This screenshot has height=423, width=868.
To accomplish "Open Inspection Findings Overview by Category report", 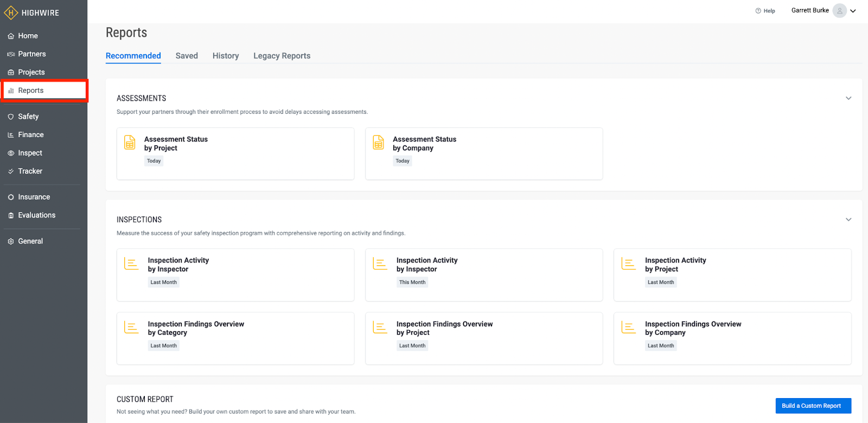I will coord(235,338).
